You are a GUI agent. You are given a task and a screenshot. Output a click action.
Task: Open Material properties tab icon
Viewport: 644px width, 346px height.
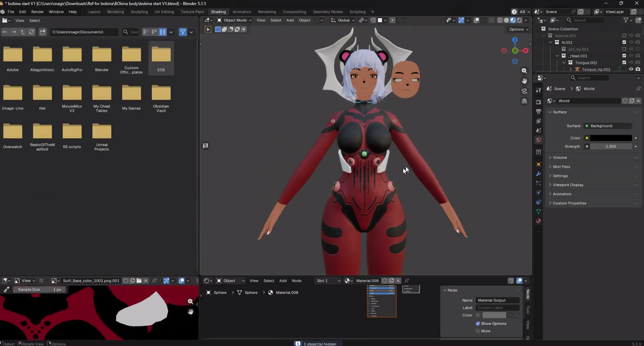pyautogui.click(x=539, y=221)
